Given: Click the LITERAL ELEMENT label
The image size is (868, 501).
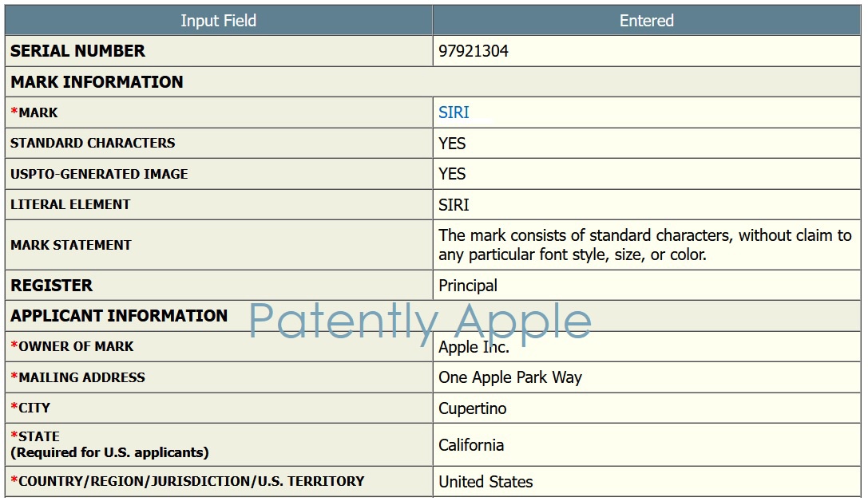Looking at the screenshot, I should point(70,205).
